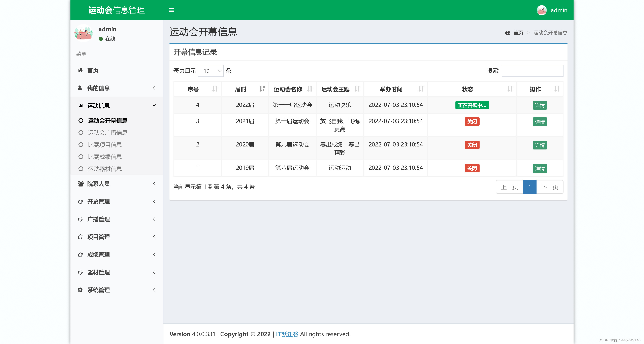Click the admin username in top bar
The image size is (644, 344).
click(559, 10)
